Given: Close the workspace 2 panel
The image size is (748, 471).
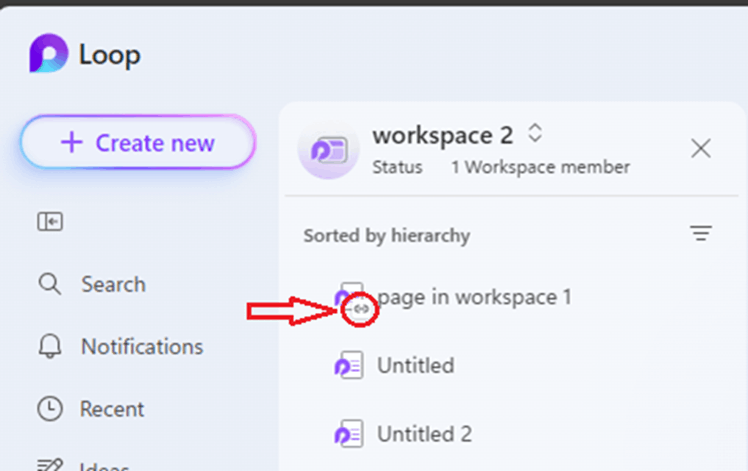Looking at the screenshot, I should pyautogui.click(x=701, y=148).
